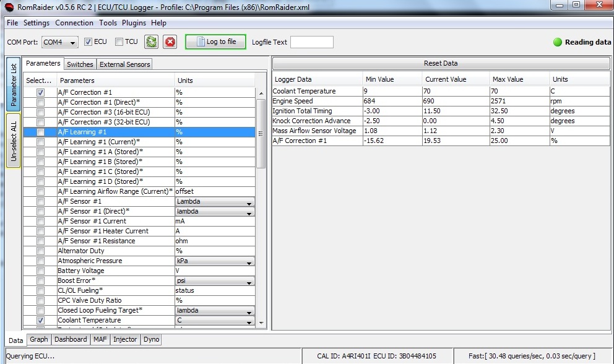Open the Help menu
This screenshot has width=614, height=364.
[x=158, y=23]
